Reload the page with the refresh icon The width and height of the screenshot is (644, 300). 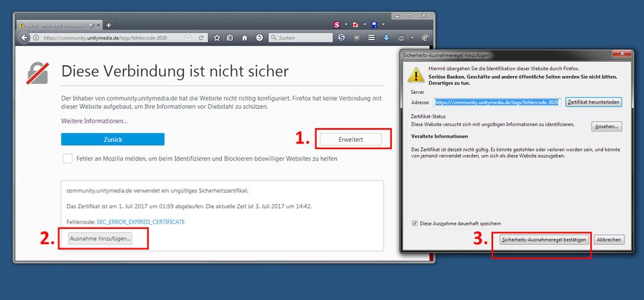click(x=201, y=38)
